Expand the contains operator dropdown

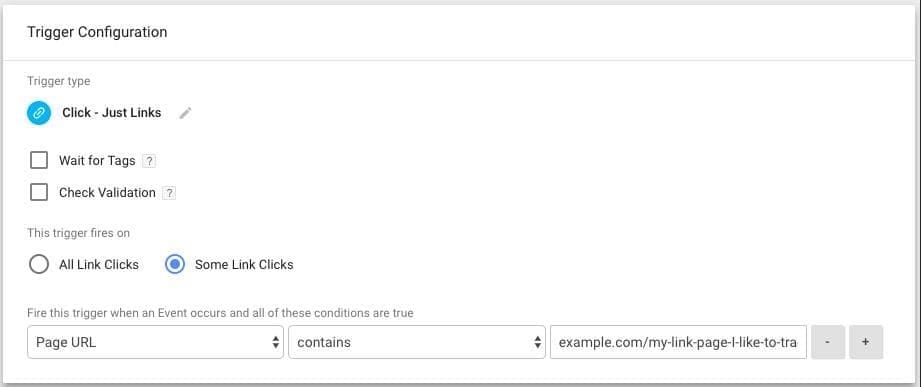tap(417, 342)
